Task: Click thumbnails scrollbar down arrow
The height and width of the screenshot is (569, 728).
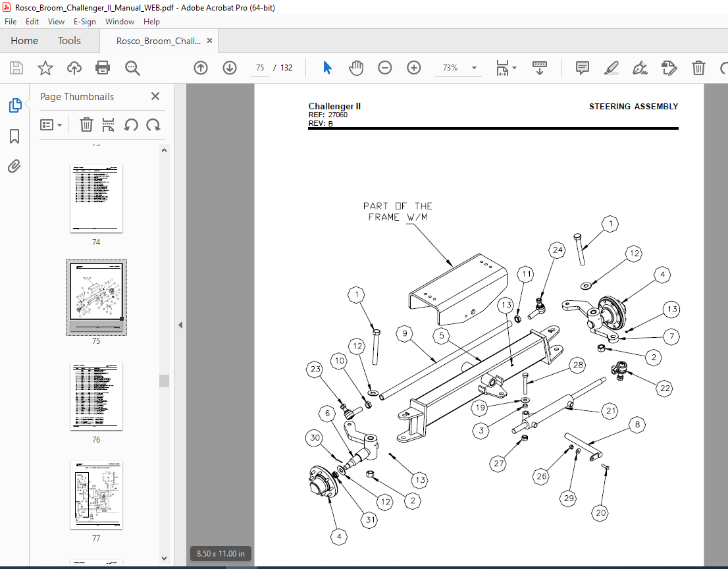Action: (x=164, y=558)
